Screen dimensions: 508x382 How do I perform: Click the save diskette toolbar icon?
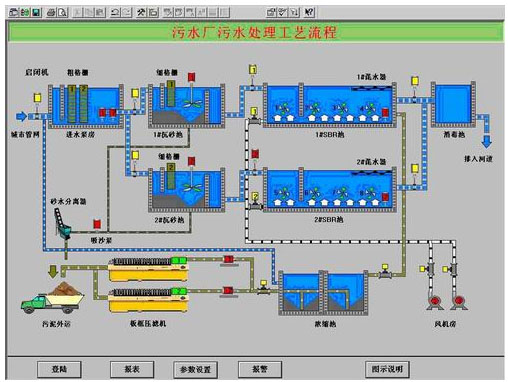pyautogui.click(x=36, y=12)
